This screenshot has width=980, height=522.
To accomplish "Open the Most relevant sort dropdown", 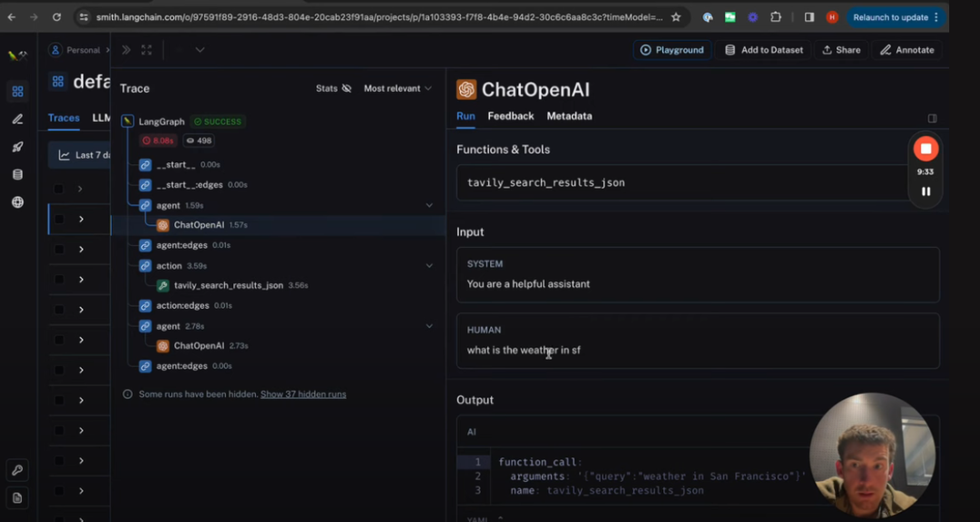I will click(x=397, y=88).
